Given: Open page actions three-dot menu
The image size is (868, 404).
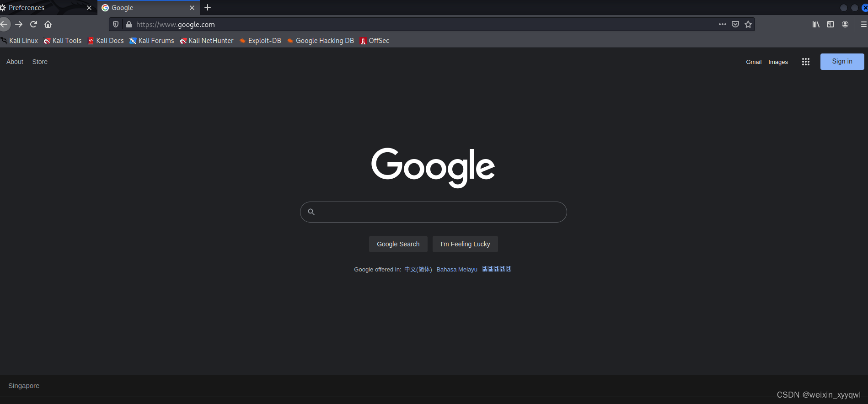Looking at the screenshot, I should [x=723, y=24].
